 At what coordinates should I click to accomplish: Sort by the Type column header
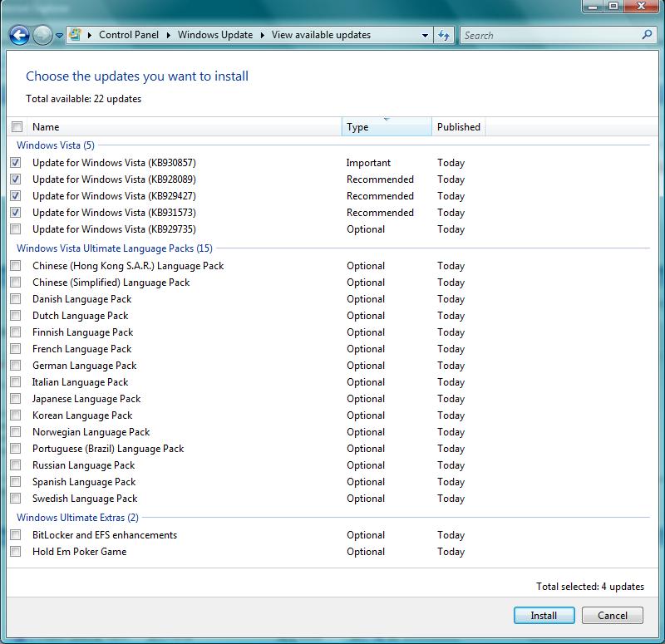(387, 127)
